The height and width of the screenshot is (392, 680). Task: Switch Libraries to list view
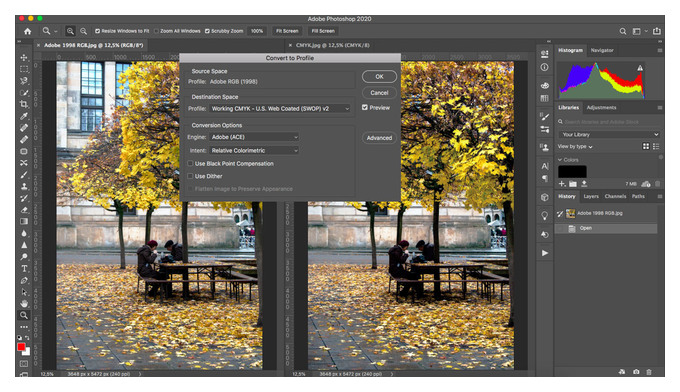(x=656, y=147)
